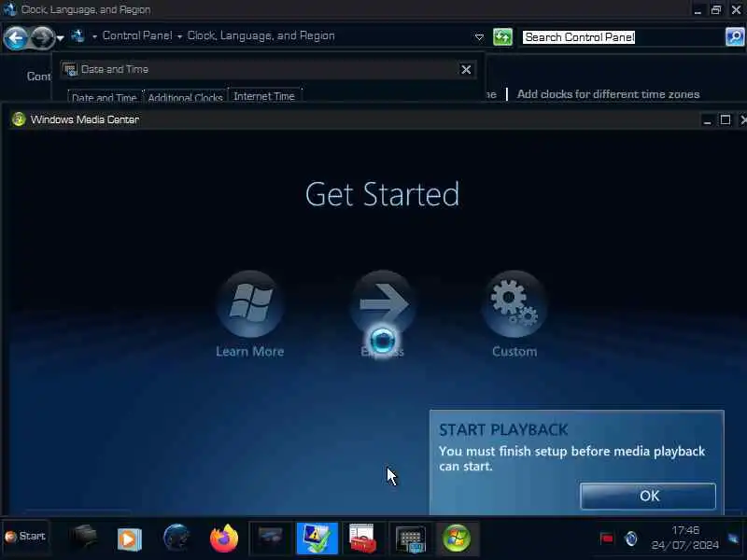Screen dimensions: 747x560
Task: Switch to the Date and Time tab
Action: (x=105, y=97)
